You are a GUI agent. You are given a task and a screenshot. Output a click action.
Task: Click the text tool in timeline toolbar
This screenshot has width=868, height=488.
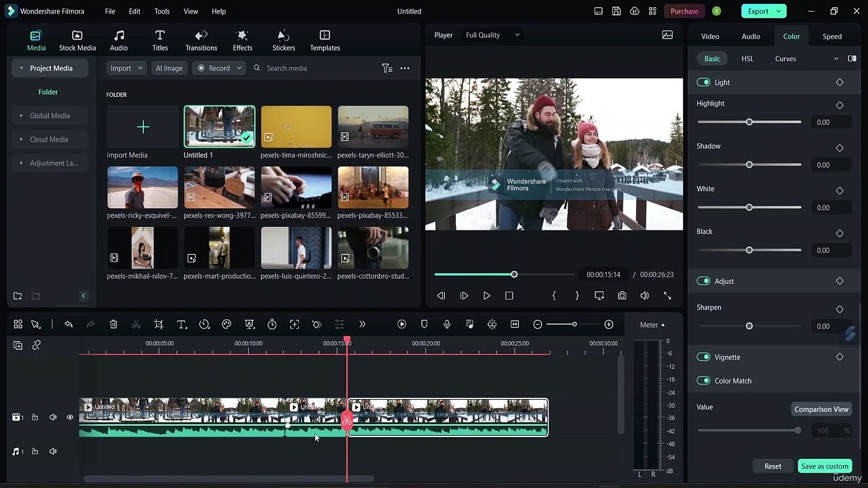pos(182,325)
